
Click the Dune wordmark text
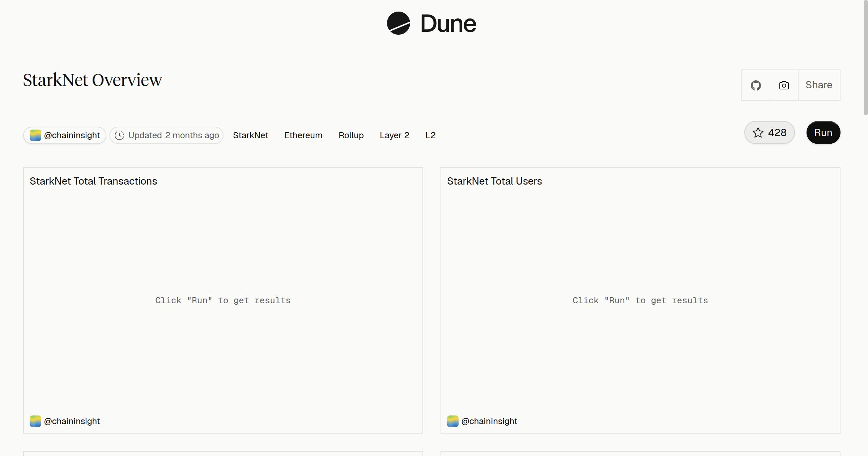(x=448, y=24)
